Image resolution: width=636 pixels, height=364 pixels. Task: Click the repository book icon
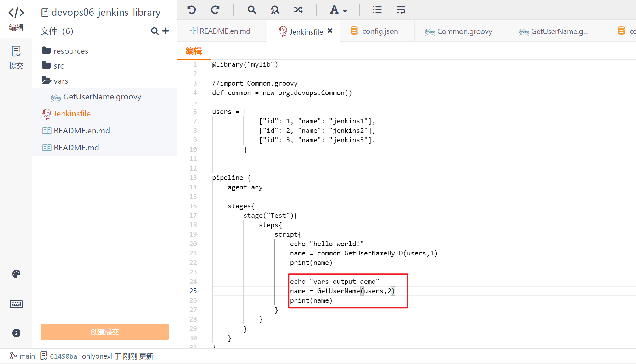(x=45, y=13)
